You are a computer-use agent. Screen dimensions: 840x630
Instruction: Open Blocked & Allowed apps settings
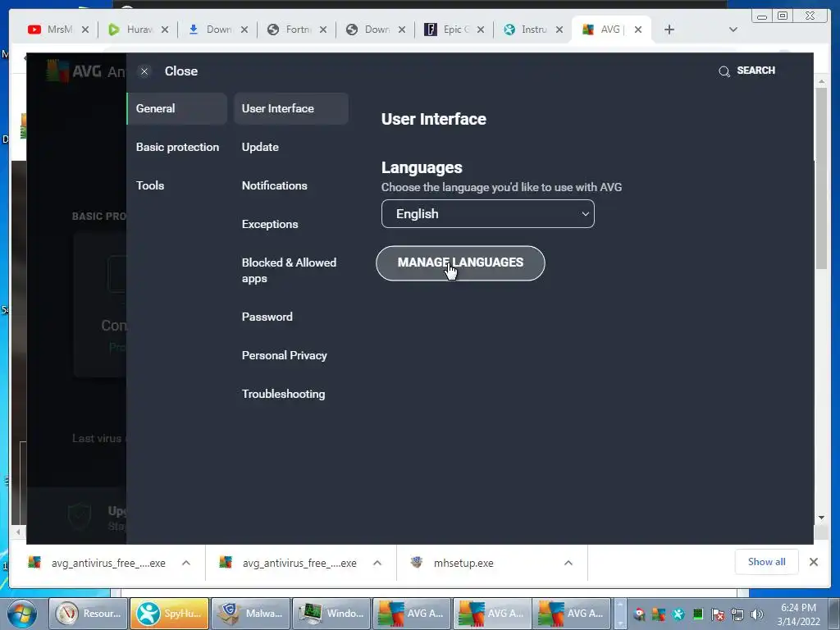click(289, 270)
